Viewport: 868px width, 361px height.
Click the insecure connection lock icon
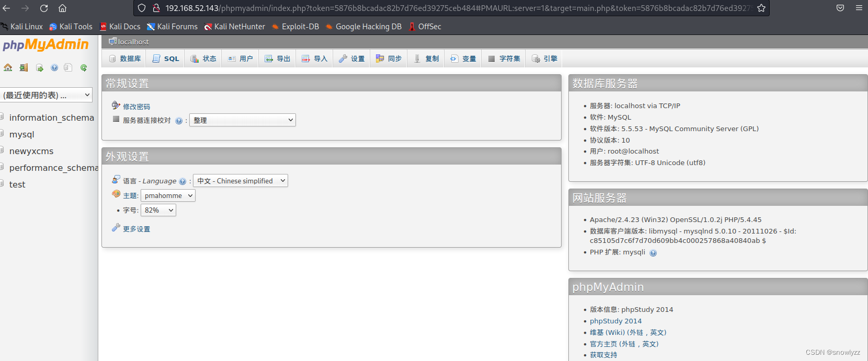click(156, 8)
